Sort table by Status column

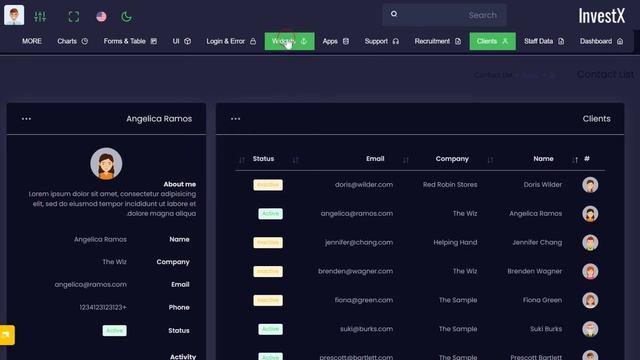pyautogui.click(x=263, y=159)
